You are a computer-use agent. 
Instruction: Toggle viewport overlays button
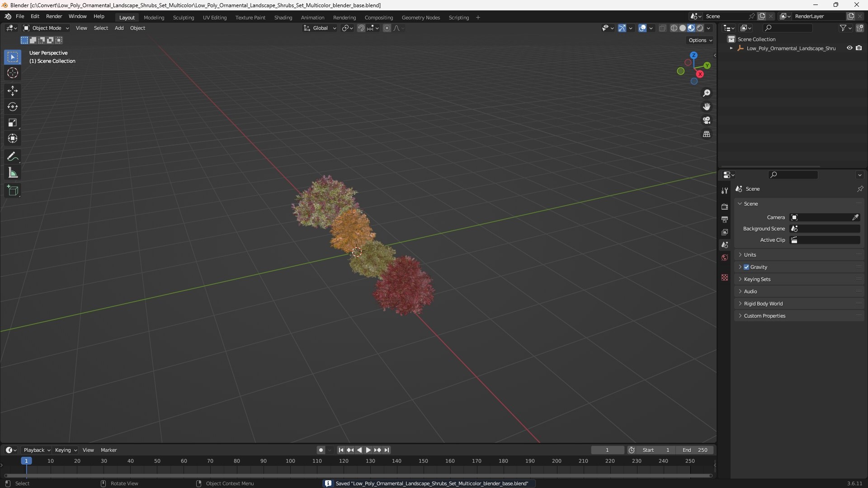click(642, 28)
